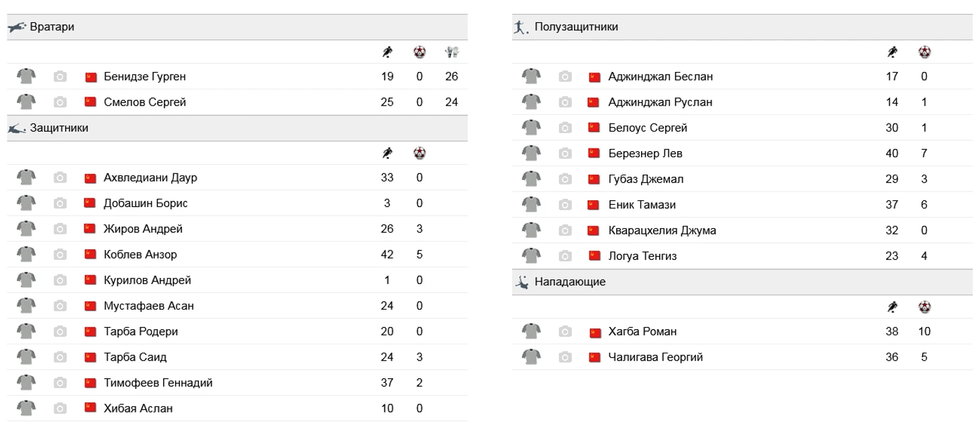Open player Кварацхелия Джума

[663, 230]
